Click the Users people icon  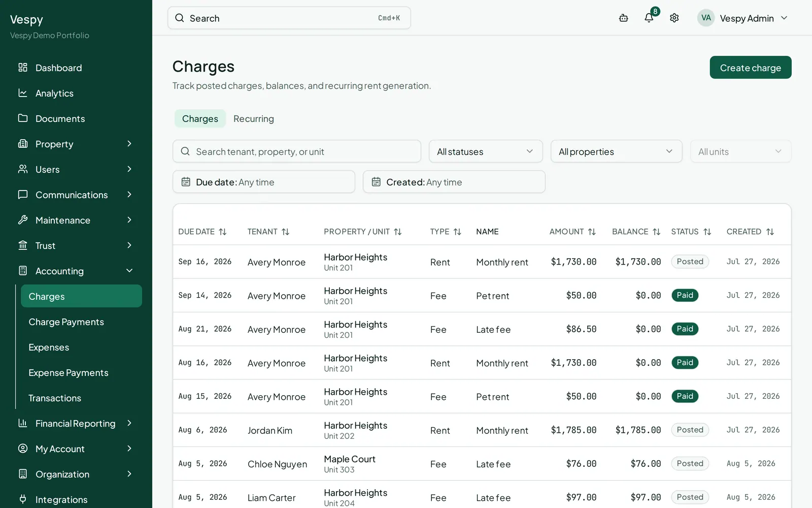(23, 169)
